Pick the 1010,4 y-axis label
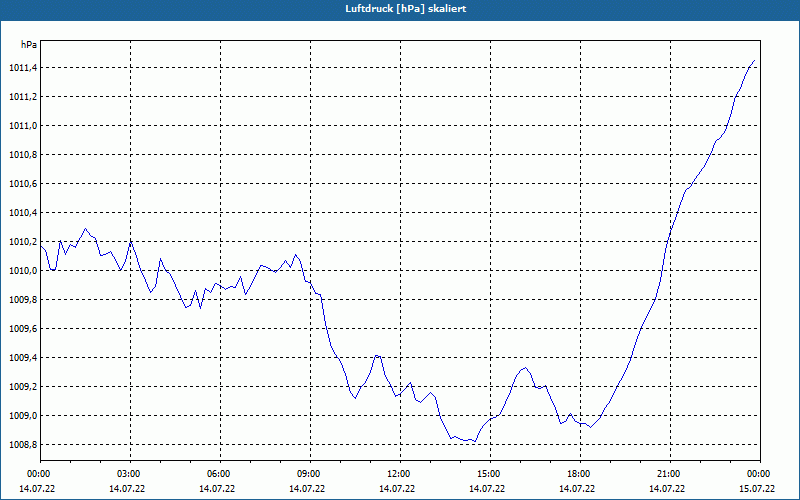 click(x=22, y=213)
